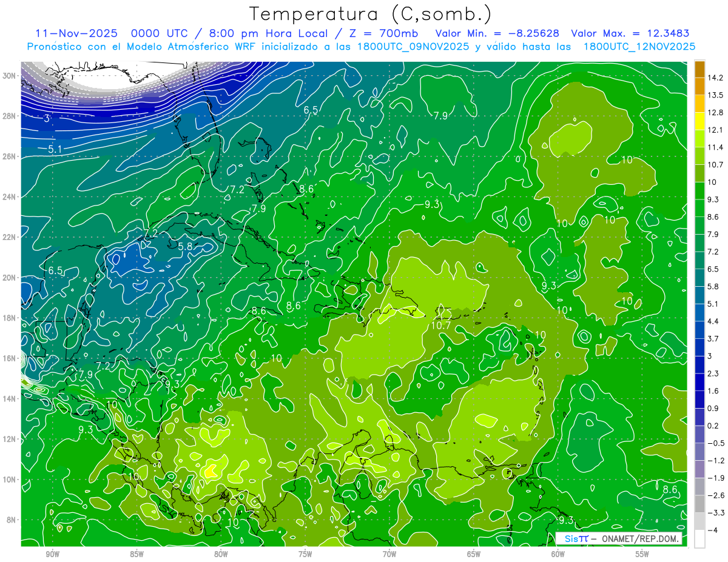The image size is (728, 562).
Task: Click the topmost orange-brown legend swatch above 14.2
Action: (x=699, y=69)
